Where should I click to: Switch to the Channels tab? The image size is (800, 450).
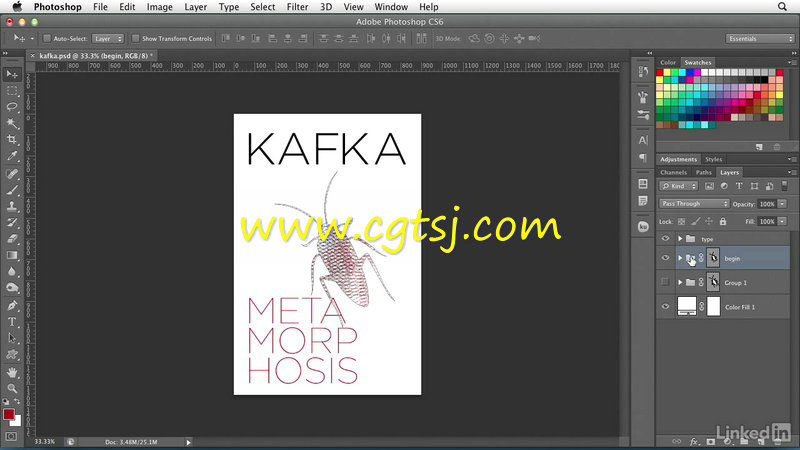673,172
